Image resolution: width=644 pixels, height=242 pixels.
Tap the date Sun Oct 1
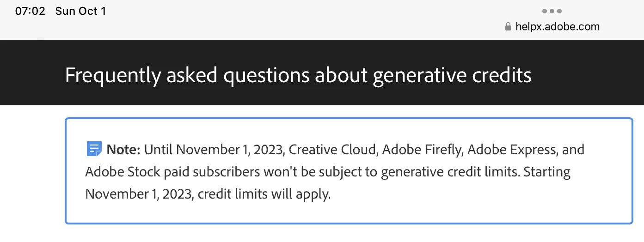tap(80, 11)
